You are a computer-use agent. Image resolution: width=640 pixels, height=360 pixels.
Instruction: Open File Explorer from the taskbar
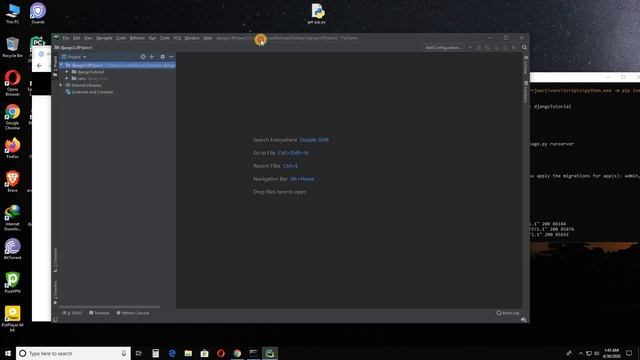[188, 353]
